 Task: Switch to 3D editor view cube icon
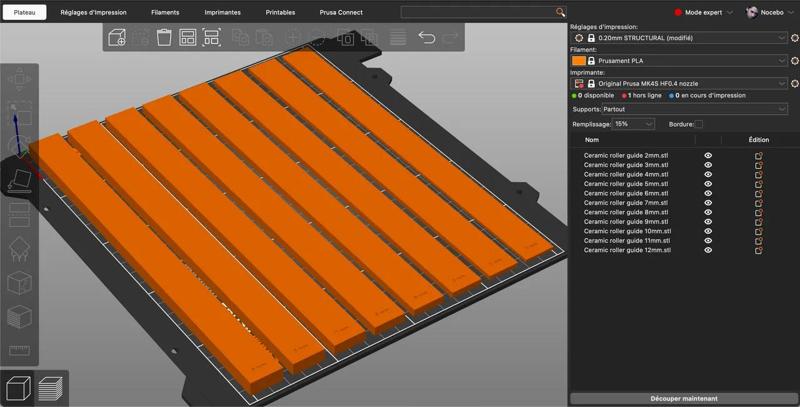18,388
